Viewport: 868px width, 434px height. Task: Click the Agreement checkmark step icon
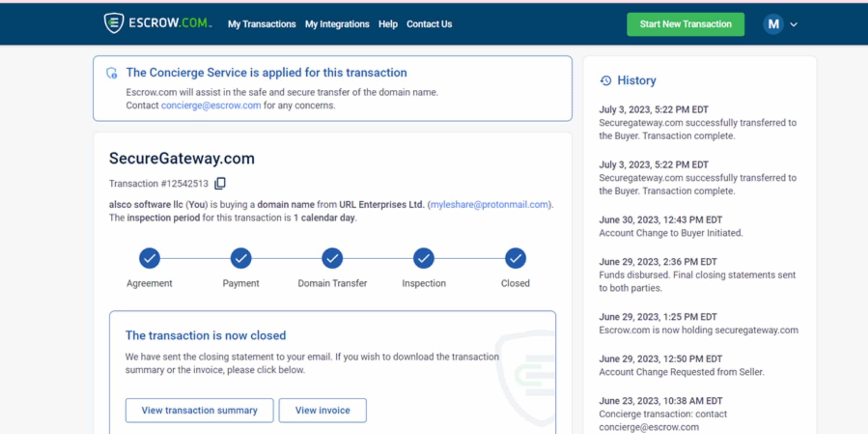pos(149,258)
